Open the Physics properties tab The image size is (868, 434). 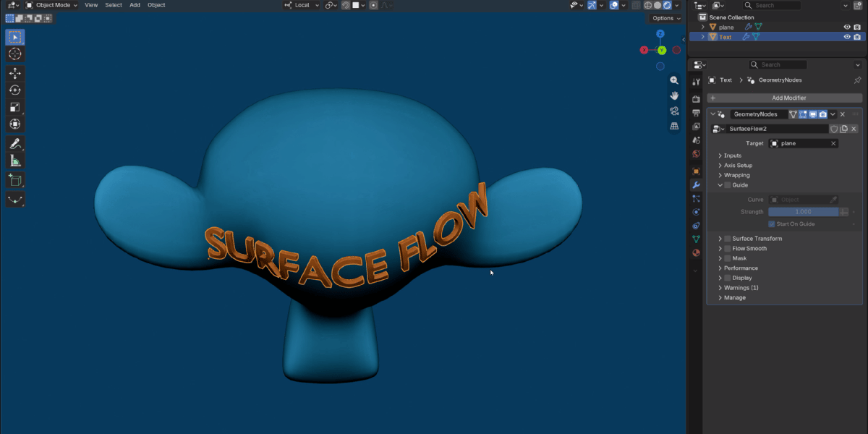point(696,212)
